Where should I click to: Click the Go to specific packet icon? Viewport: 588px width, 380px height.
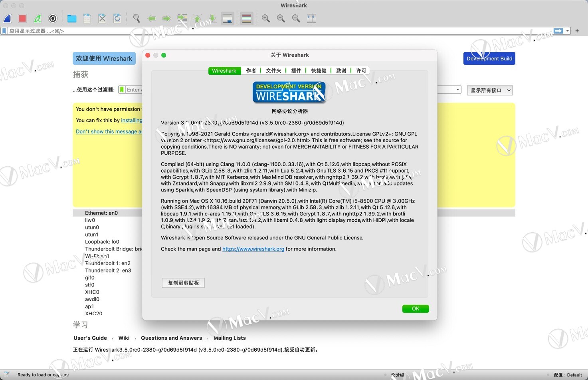point(182,18)
